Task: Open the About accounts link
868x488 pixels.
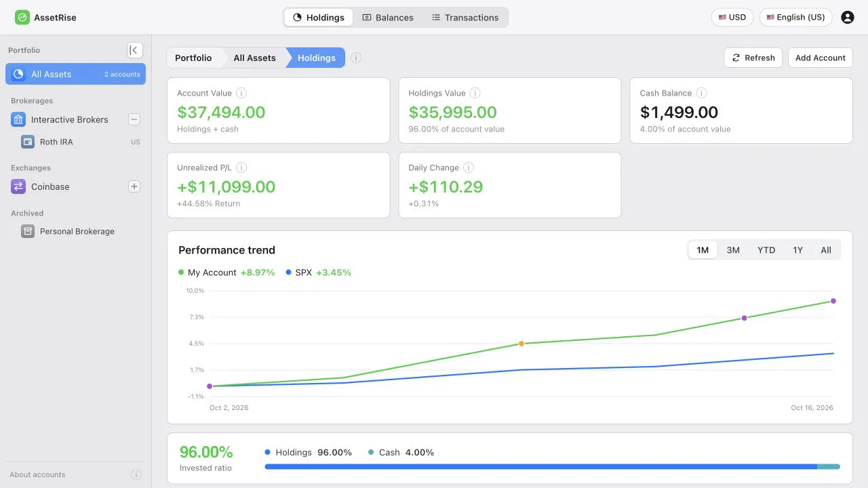Action: point(37,474)
